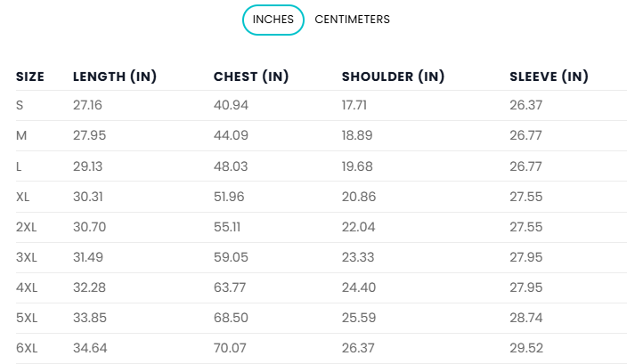Select the XL size row label
The width and height of the screenshot is (643, 364).
22,198
